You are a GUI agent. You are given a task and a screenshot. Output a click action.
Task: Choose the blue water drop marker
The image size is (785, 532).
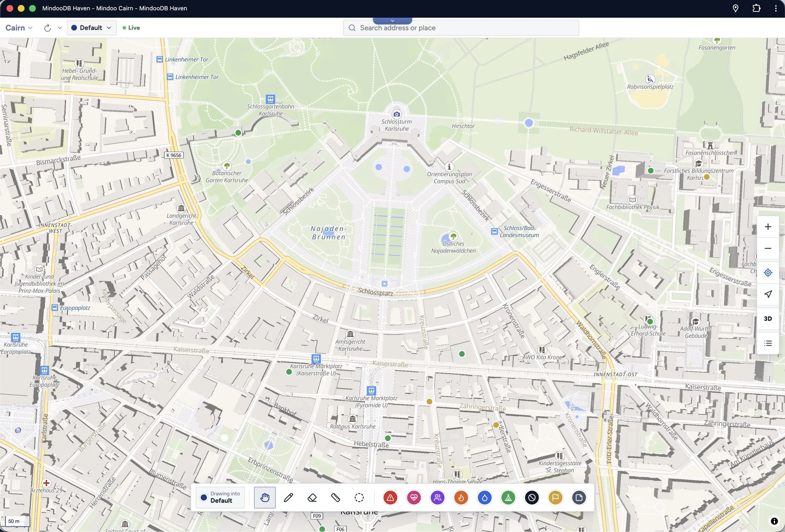(x=485, y=497)
